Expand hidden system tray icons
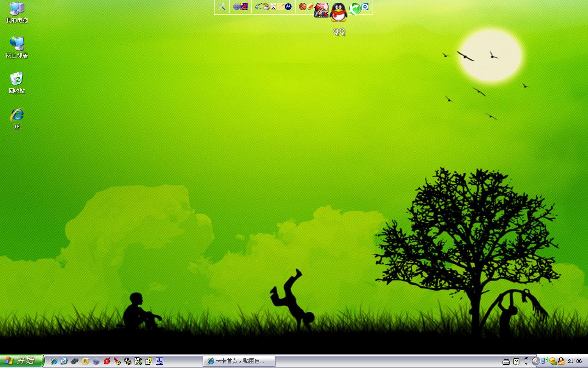 coord(536,361)
